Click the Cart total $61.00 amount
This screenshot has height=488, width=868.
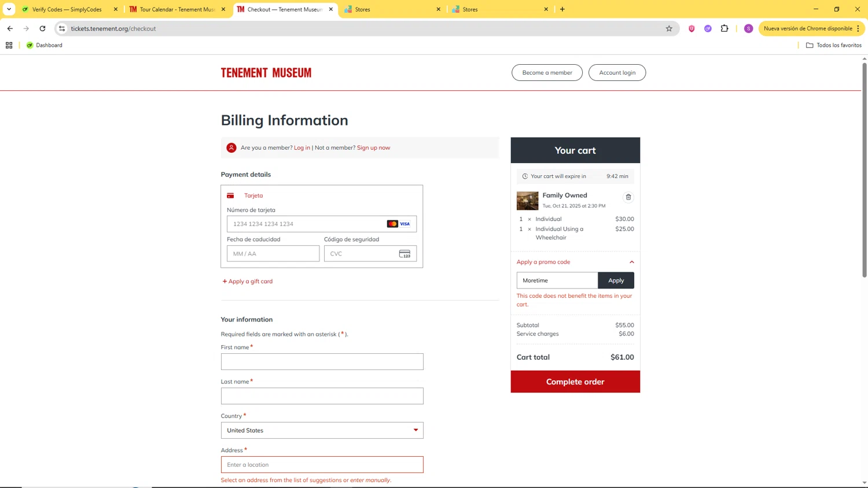[x=622, y=357]
